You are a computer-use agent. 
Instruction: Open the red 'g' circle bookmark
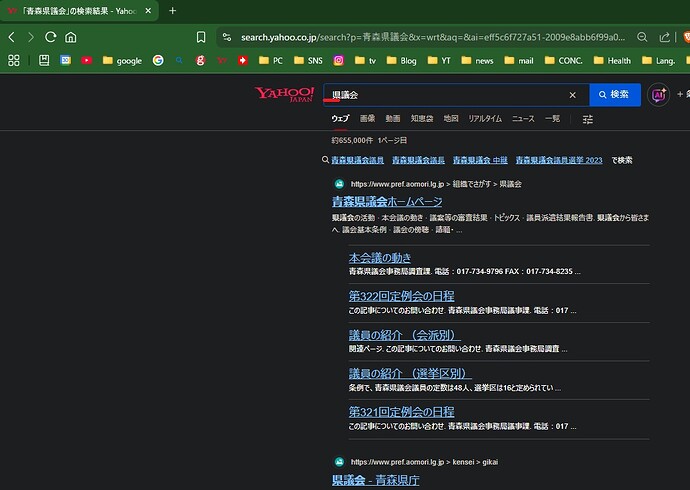tap(200, 60)
